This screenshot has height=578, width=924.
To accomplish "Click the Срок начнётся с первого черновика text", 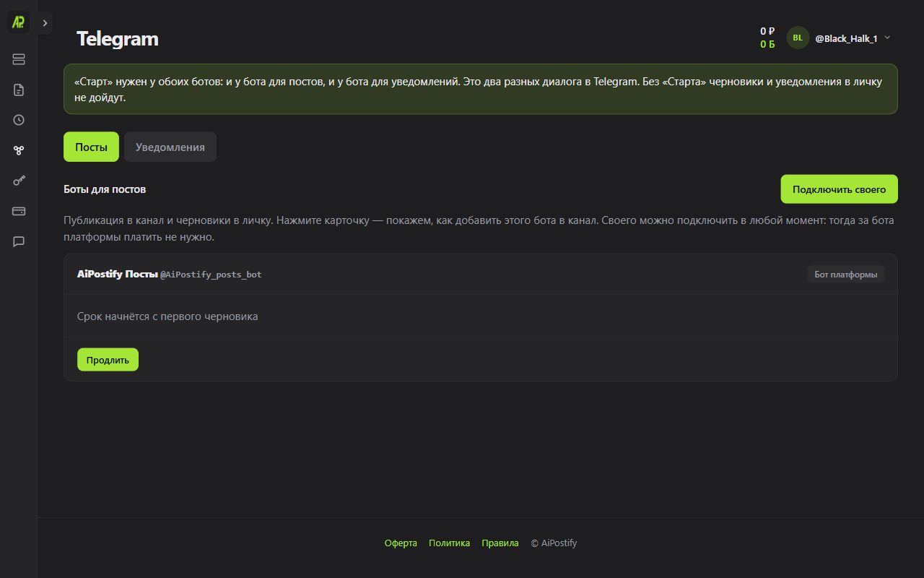I will pos(167,316).
